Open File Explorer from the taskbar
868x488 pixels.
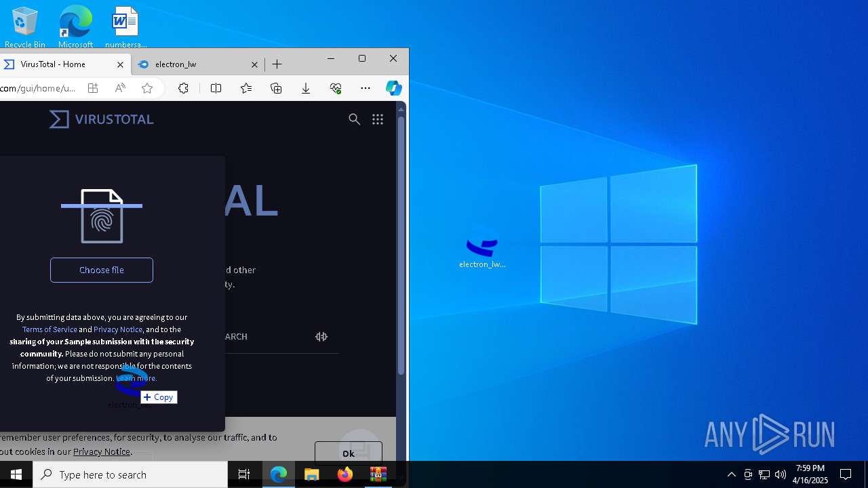pos(312,474)
